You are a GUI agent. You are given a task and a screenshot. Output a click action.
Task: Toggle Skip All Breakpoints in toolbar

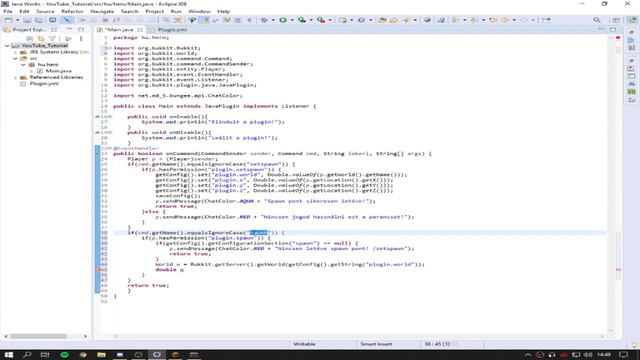click(67, 20)
